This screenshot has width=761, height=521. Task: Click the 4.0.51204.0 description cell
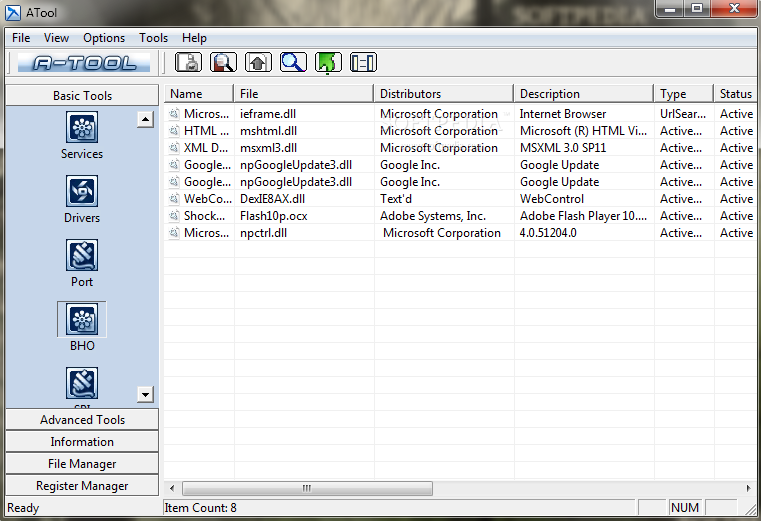click(x=548, y=233)
